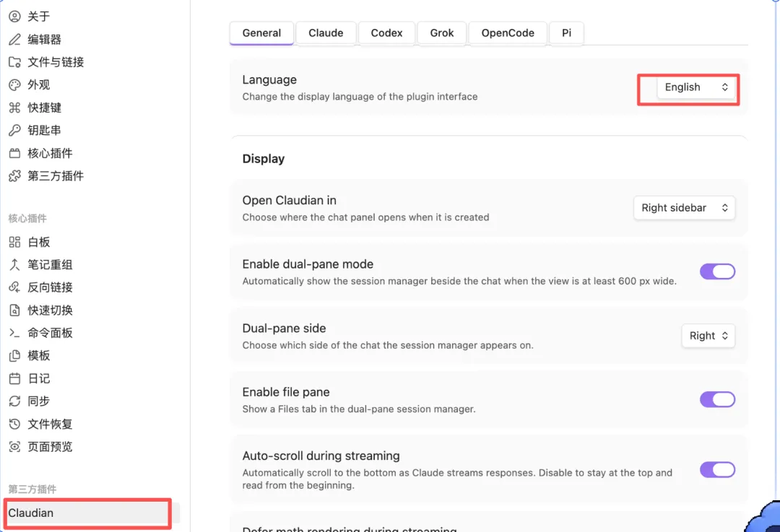780x532 pixels.
Task: Open the 编辑器 settings section
Action: [x=44, y=39]
